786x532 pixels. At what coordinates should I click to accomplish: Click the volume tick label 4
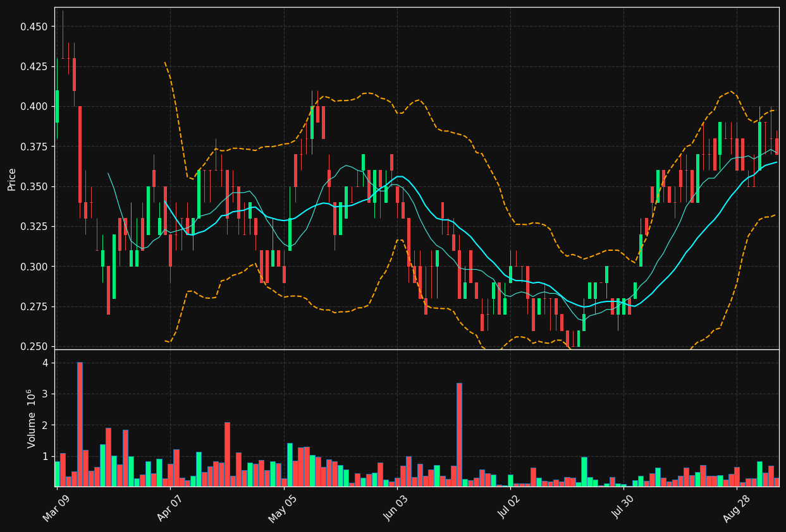45,363
